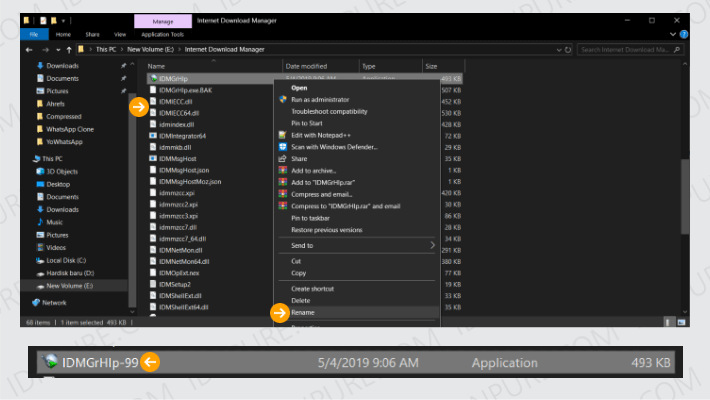Open the Compressed folder in sidebar

click(x=64, y=116)
